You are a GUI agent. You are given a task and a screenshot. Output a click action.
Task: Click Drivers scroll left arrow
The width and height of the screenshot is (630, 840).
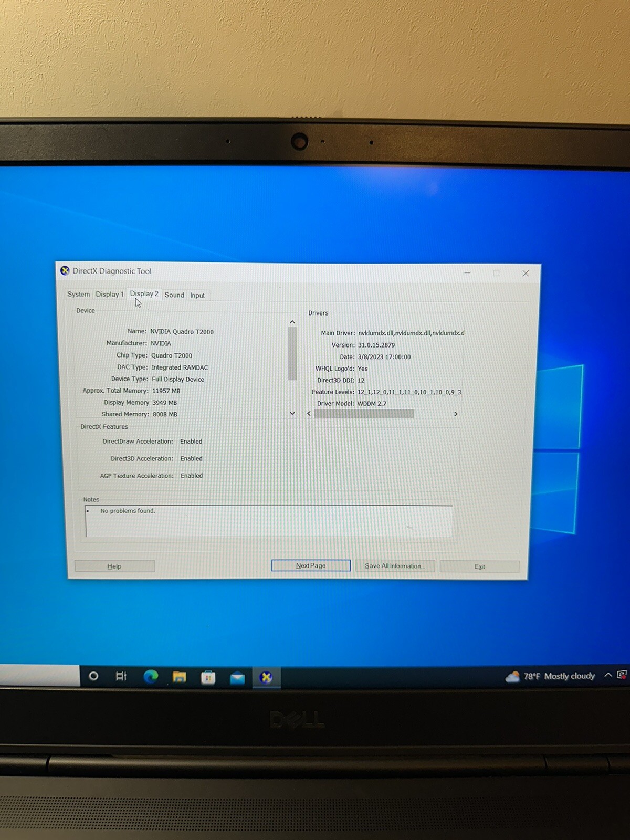(309, 414)
